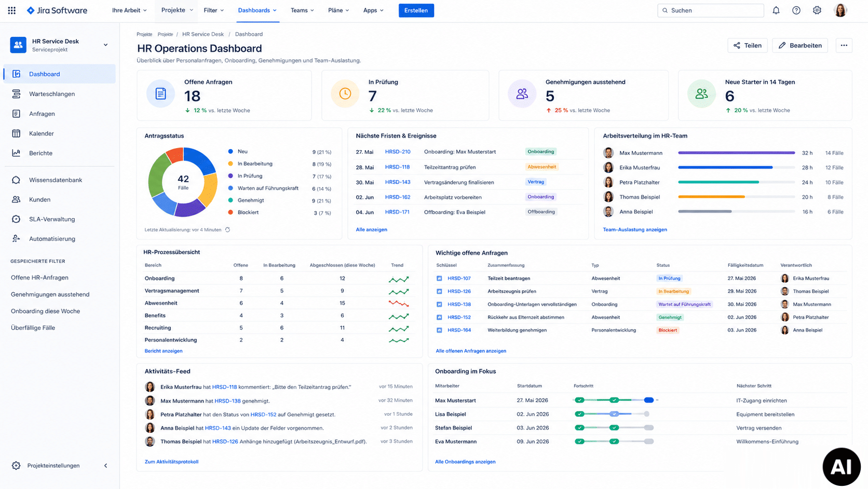Open Genehmigungen ausstehend saved filter
The image size is (868, 489).
coord(50,295)
